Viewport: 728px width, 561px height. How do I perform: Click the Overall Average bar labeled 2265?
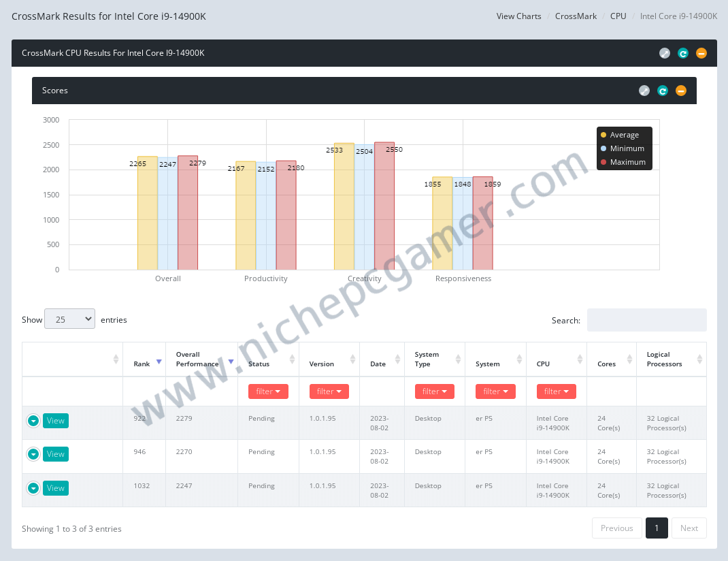pyautogui.click(x=148, y=213)
